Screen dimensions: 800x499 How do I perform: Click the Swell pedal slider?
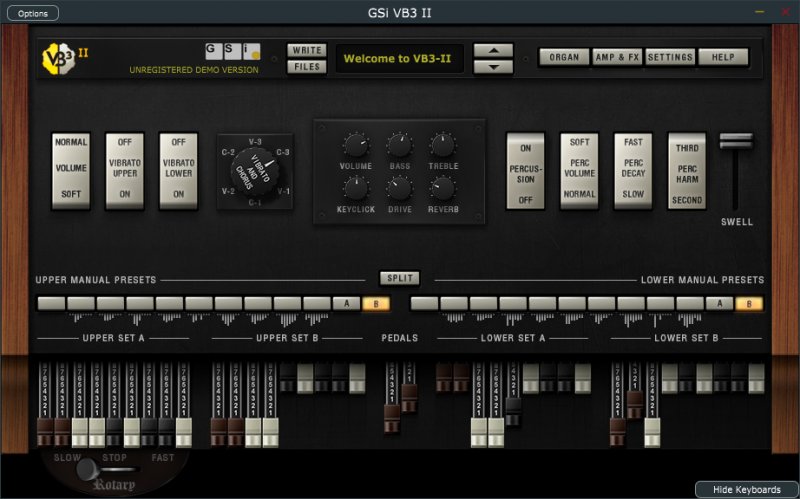pos(736,143)
